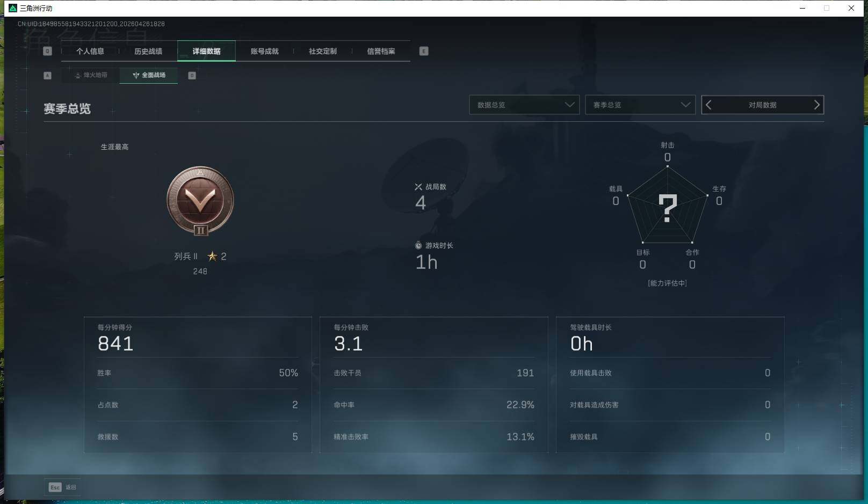Click the 胜率 50% row
This screenshot has height=504, width=868.
click(198, 373)
